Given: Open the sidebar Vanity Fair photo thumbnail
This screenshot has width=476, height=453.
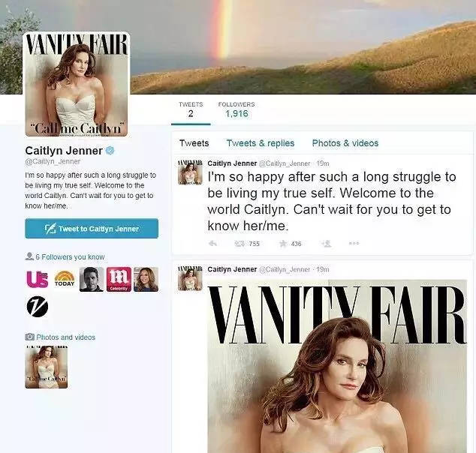Looking at the screenshot, I should tap(46, 367).
